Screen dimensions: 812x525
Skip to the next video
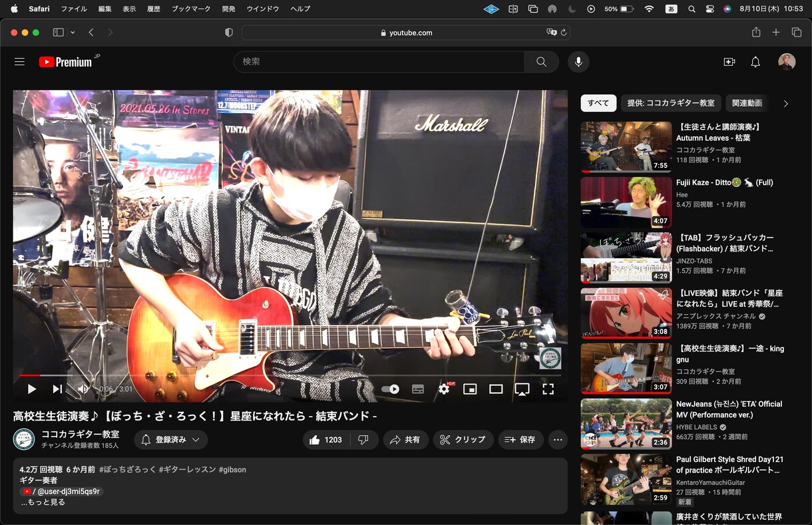(57, 389)
